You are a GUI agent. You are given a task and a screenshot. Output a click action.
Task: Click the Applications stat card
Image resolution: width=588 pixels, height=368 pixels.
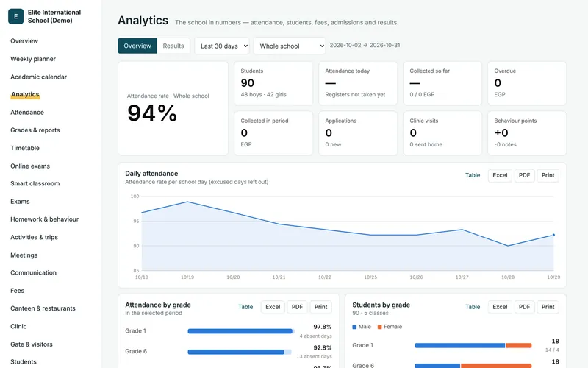coord(358,133)
